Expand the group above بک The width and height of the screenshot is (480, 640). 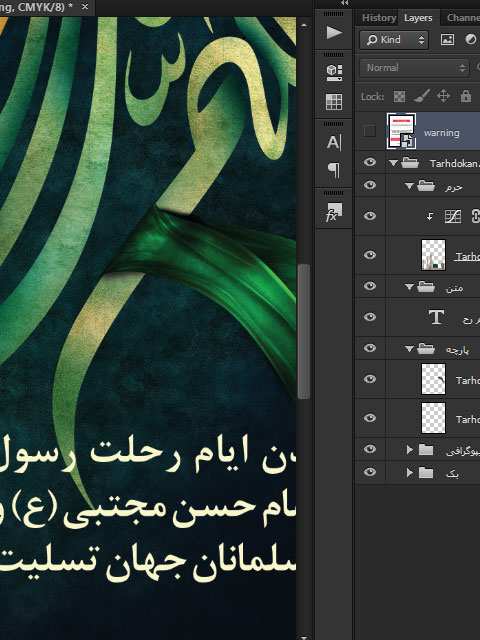(x=409, y=450)
